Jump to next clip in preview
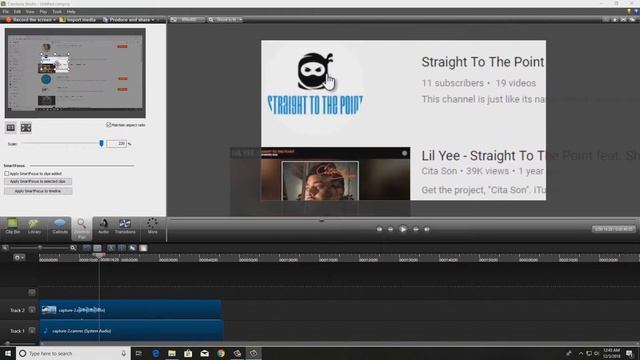 [427, 229]
